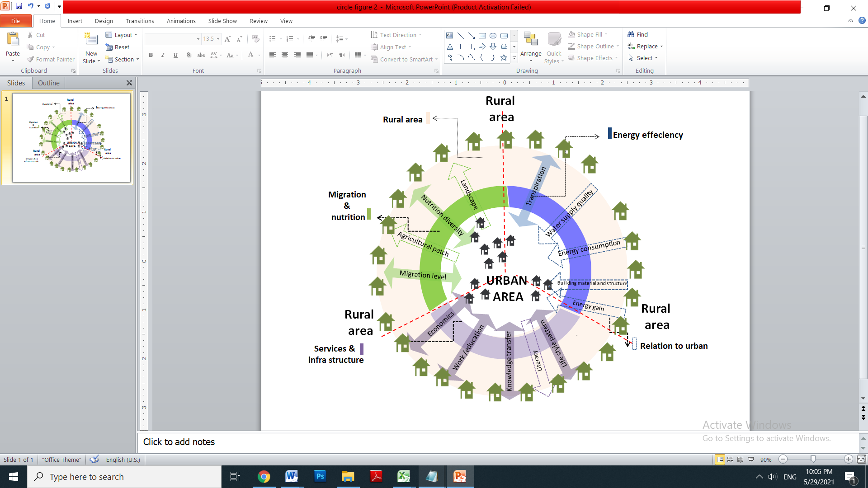Click the Reset slide button
This screenshot has width=868, height=488.
(118, 47)
